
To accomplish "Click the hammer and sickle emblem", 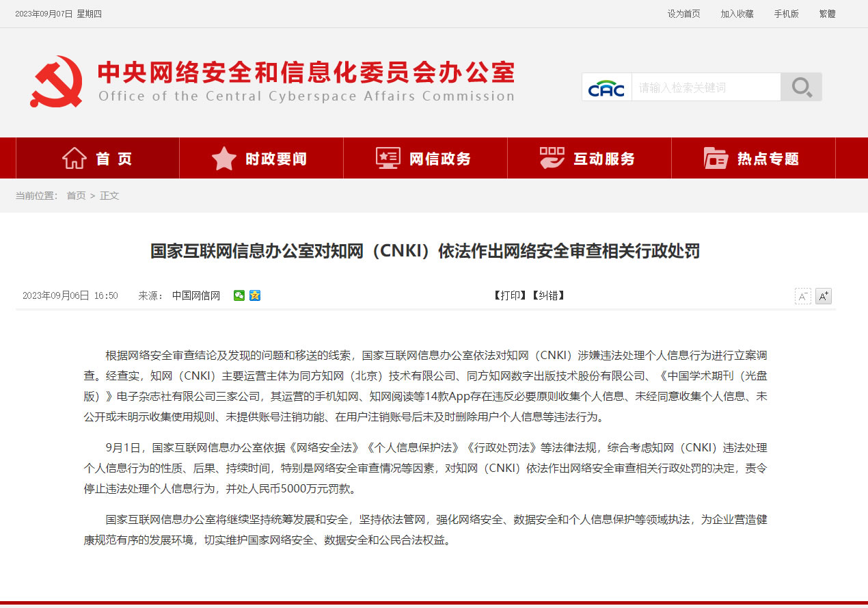I will point(57,81).
